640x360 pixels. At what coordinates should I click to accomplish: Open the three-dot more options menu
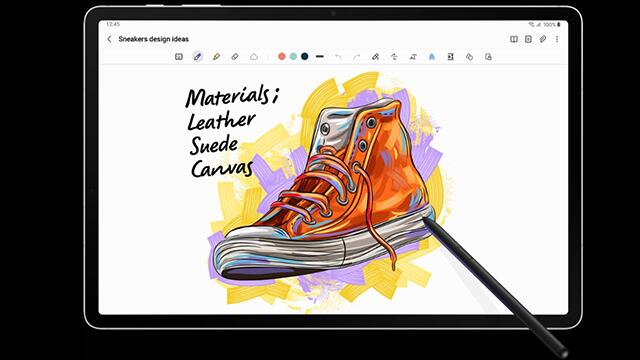pos(557,39)
